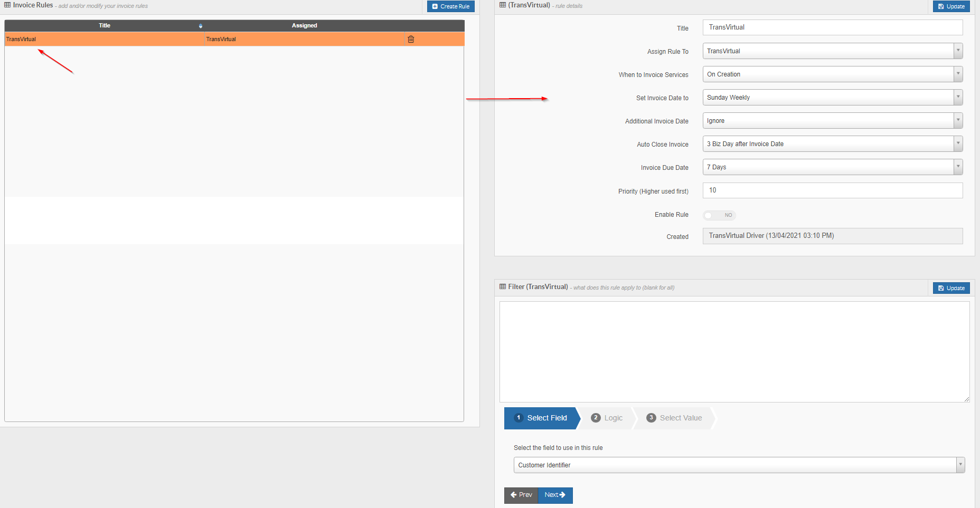Edit the Priority input field
Viewport: 980px width, 508px height.
833,190
